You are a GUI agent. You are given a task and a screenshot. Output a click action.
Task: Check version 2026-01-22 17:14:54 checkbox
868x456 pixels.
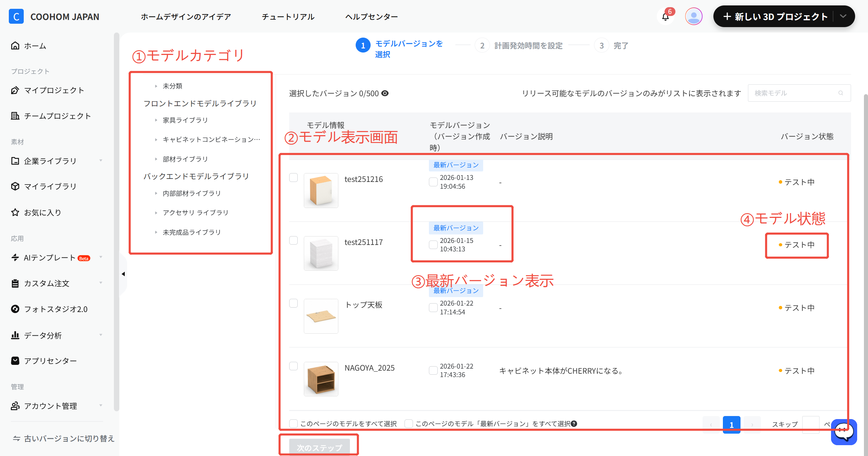433,308
